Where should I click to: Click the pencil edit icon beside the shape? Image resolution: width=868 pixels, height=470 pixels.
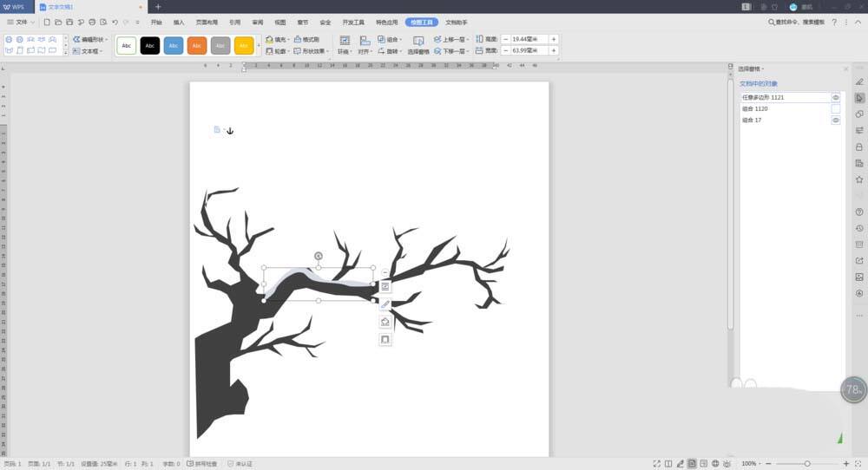click(x=385, y=304)
